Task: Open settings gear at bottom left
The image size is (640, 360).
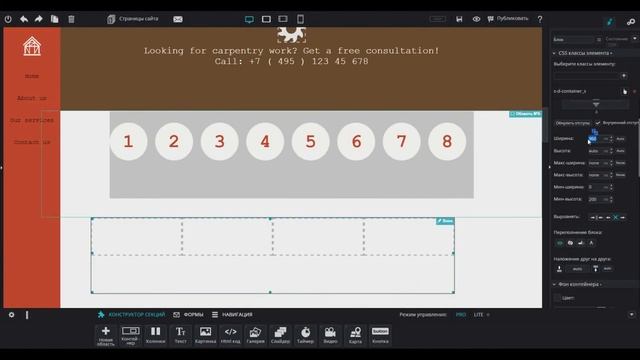Action: [11, 315]
